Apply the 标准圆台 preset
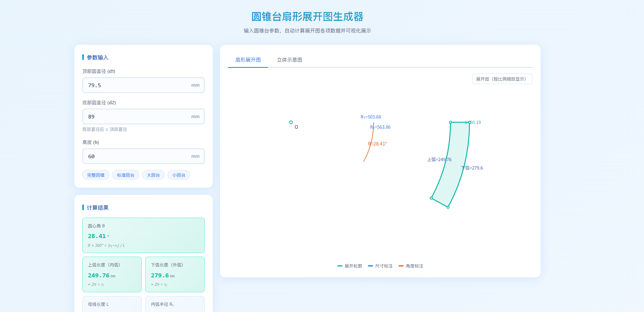Image resolution: width=644 pixels, height=312 pixels. [x=126, y=175]
